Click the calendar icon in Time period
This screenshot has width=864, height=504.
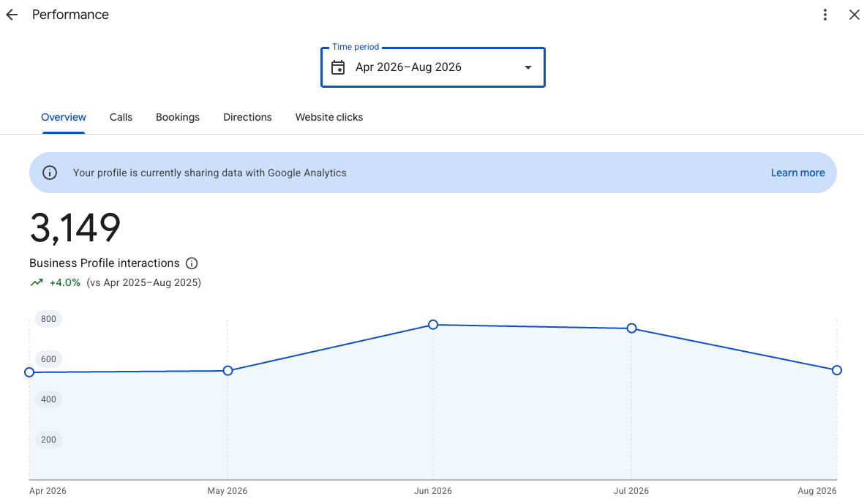pos(338,67)
